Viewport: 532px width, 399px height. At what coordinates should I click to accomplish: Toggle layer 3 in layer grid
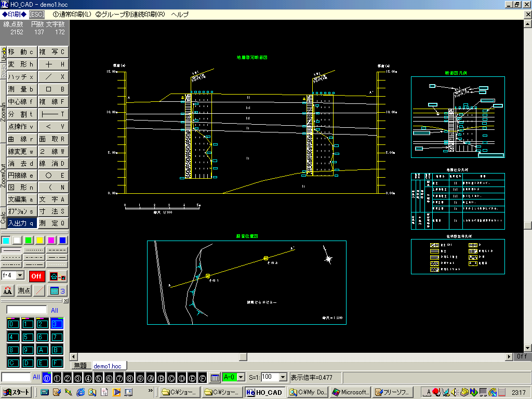[57, 324]
